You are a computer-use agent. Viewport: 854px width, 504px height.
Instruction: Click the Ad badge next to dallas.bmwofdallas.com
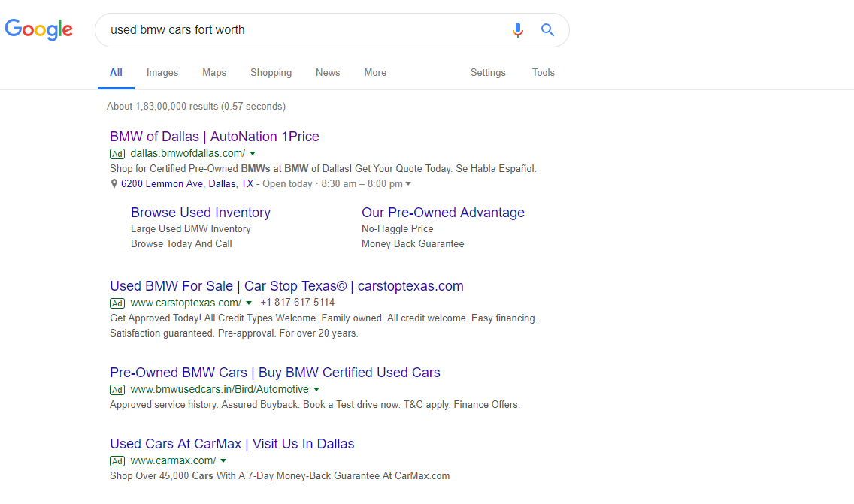pos(117,154)
